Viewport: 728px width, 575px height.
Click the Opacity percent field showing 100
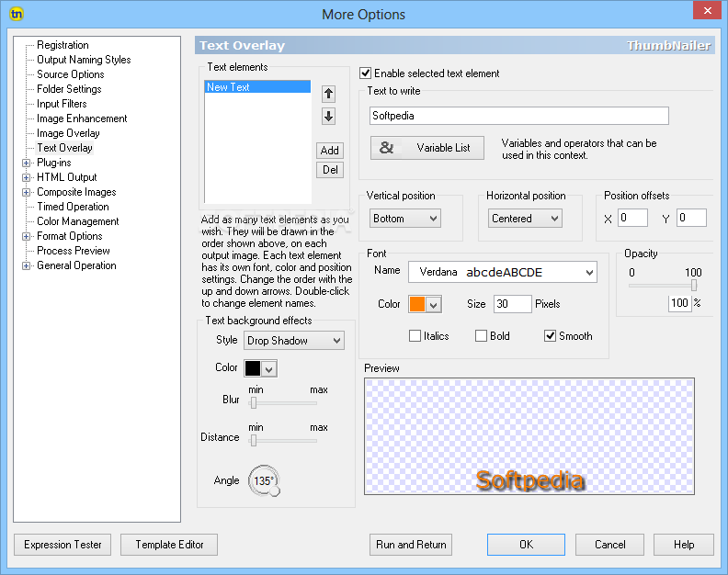point(679,303)
